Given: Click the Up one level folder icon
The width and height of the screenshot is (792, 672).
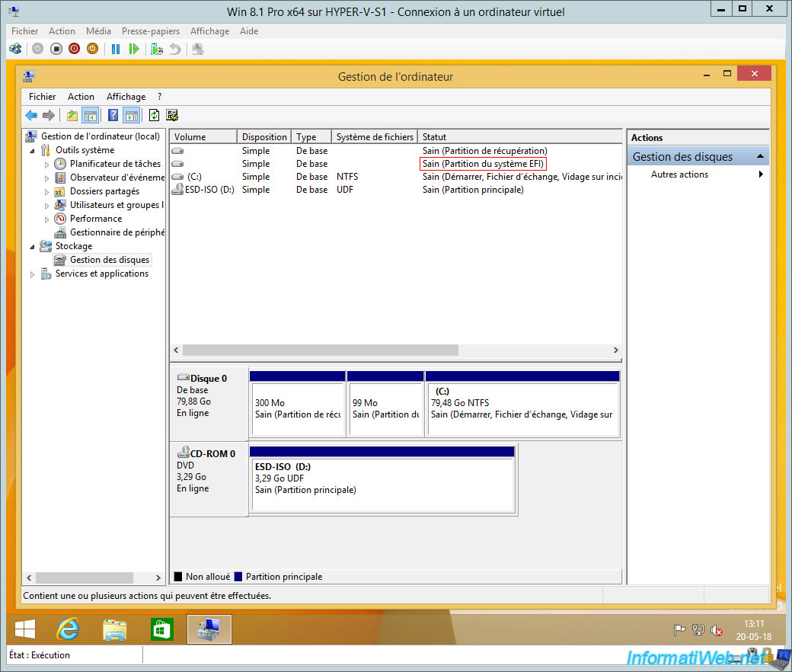Looking at the screenshot, I should pyautogui.click(x=72, y=115).
